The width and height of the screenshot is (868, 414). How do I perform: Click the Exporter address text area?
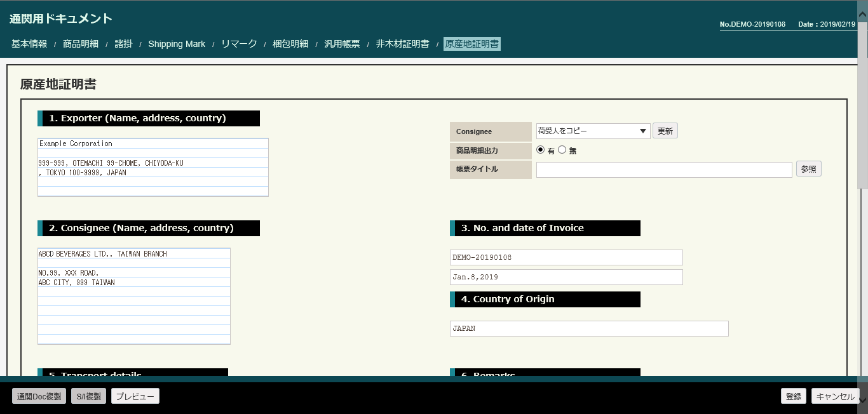(153, 167)
